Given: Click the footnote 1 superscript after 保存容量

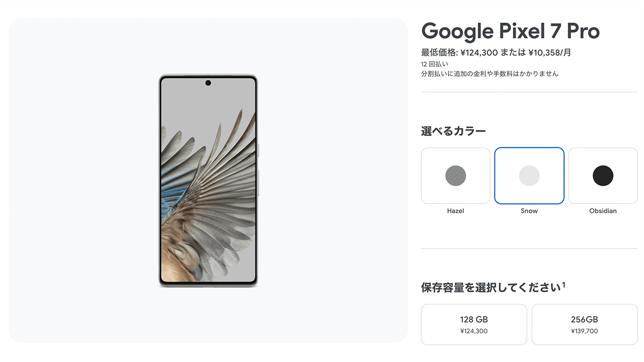Looking at the screenshot, I should [564, 284].
